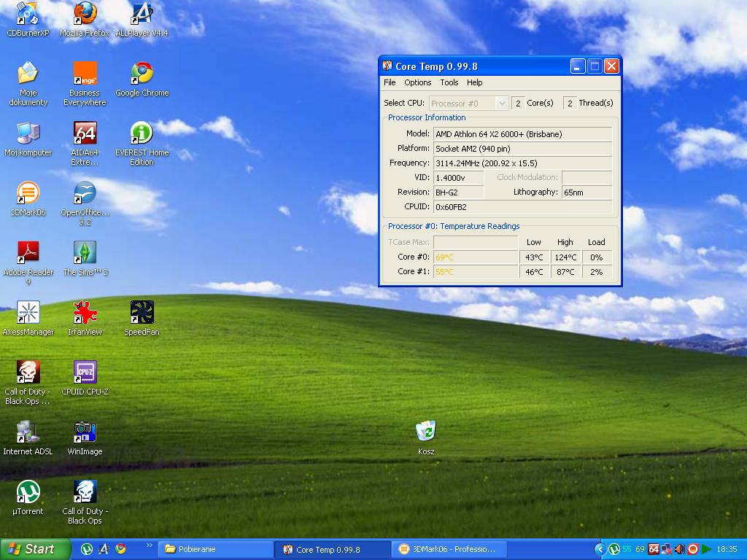Select the IrfanView desktop icon
Screen dimensions: 747x560
[85, 313]
